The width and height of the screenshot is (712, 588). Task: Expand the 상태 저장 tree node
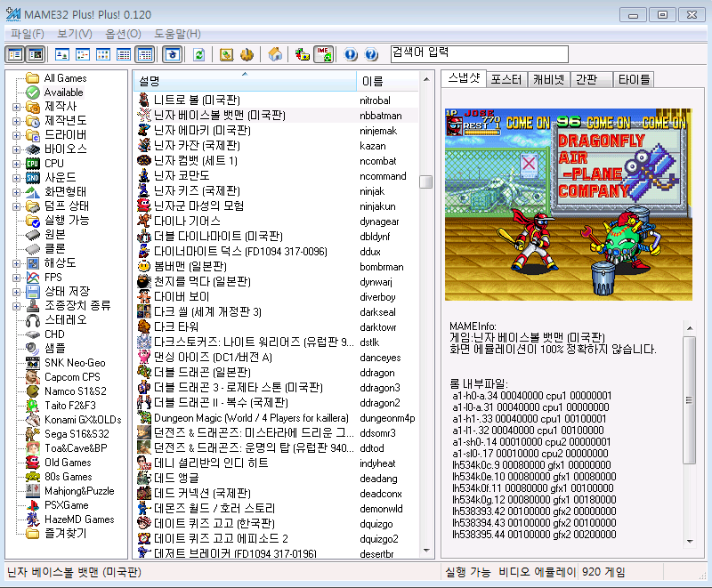coord(16,292)
